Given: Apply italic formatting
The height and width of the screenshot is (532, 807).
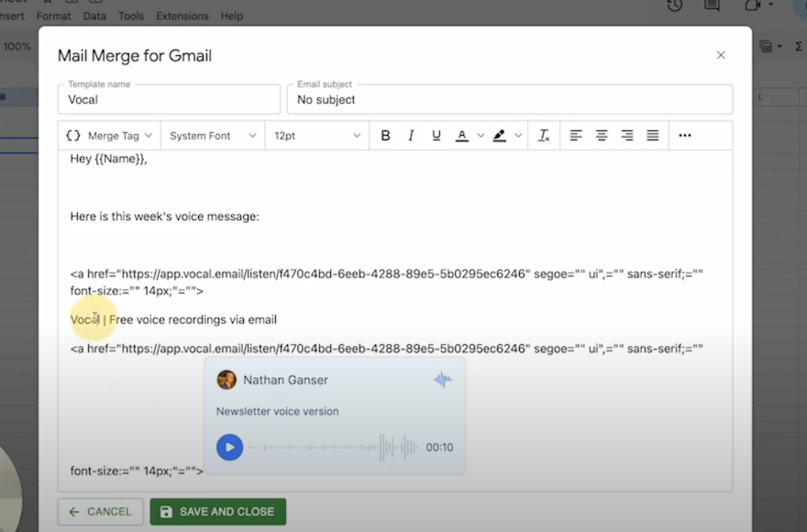Looking at the screenshot, I should [x=411, y=136].
